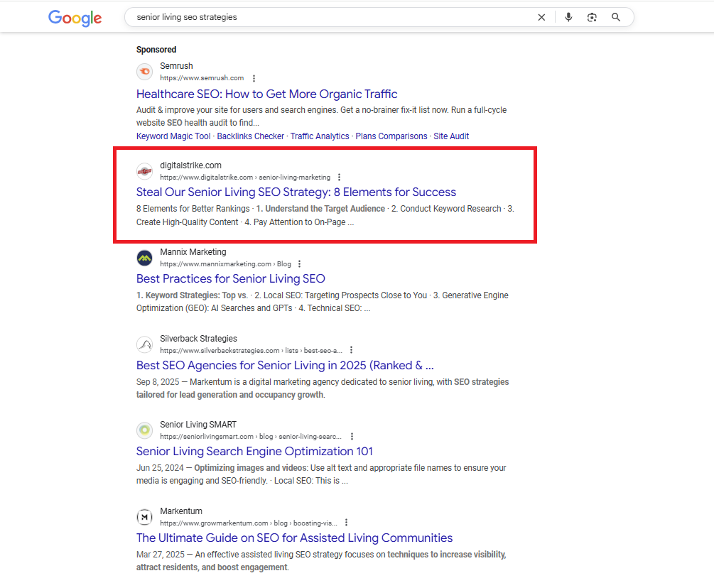The width and height of the screenshot is (714, 588).
Task: Click the Google logo
Action: coord(75,18)
